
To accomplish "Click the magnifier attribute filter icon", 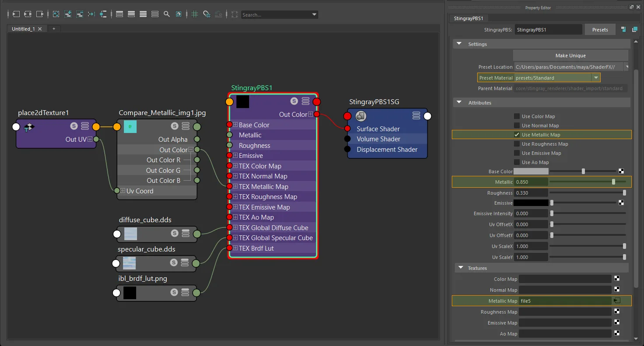I will click(x=167, y=14).
